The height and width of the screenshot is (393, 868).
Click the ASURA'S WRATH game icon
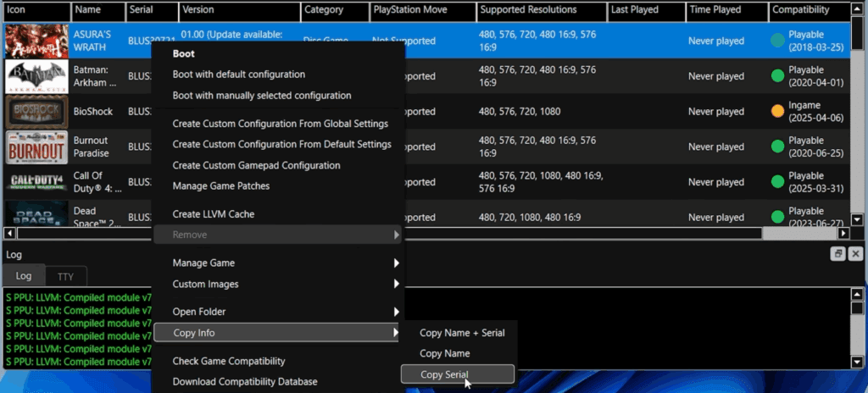pos(36,41)
